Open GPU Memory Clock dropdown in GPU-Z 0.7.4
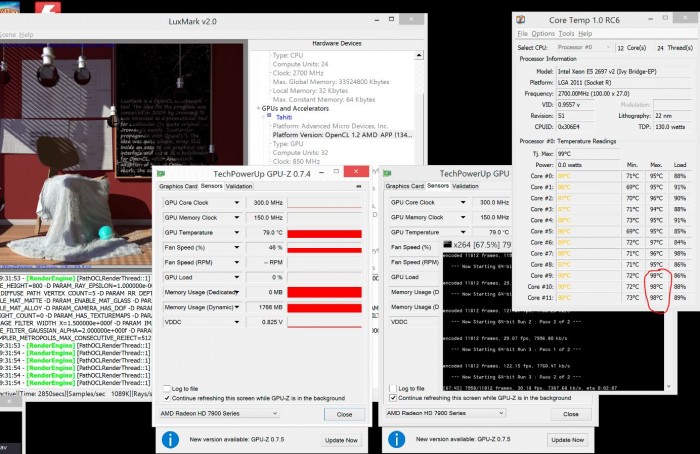Image resolution: width=700 pixels, height=454 pixels. [237, 217]
